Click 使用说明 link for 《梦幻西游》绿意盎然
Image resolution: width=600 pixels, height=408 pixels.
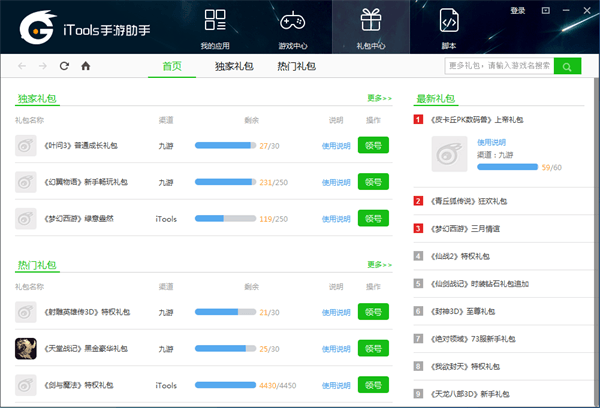336,218
